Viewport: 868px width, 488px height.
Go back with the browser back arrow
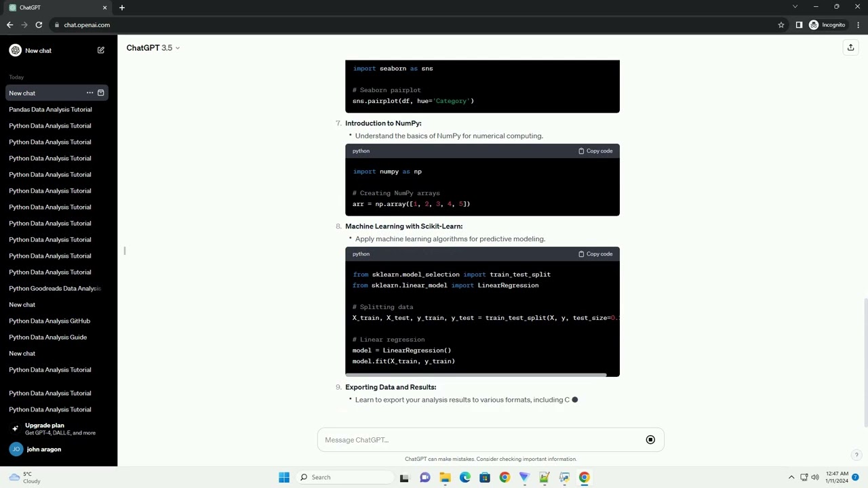[9, 25]
